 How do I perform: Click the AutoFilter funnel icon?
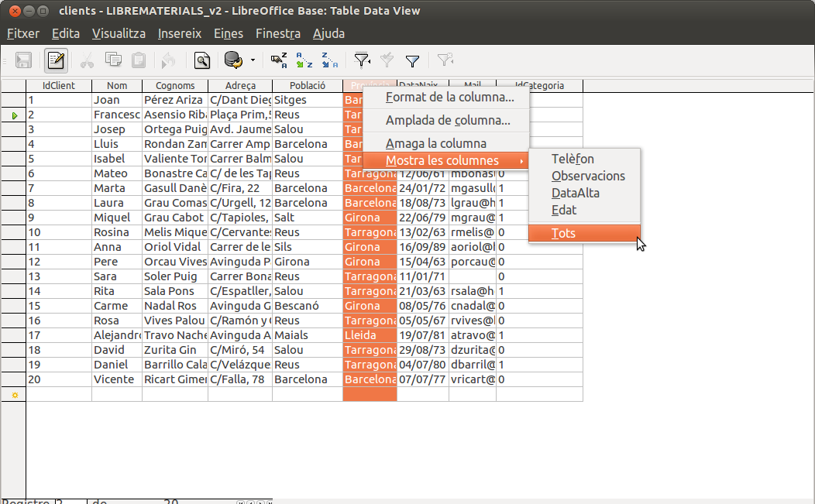point(362,60)
